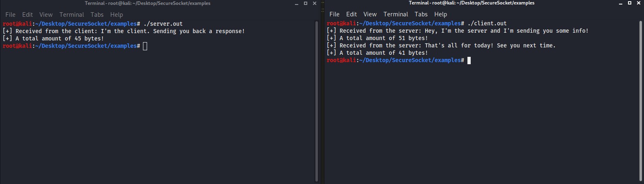Image resolution: width=644 pixels, height=184 pixels.
Task: Close the right client terminal window
Action: pyautogui.click(x=639, y=3)
